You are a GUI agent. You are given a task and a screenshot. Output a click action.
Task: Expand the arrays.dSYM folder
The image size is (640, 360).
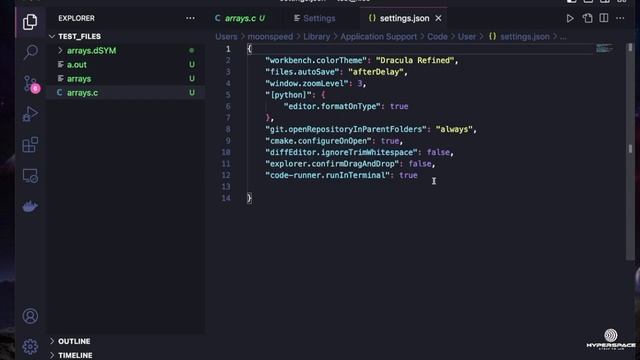[91, 51]
